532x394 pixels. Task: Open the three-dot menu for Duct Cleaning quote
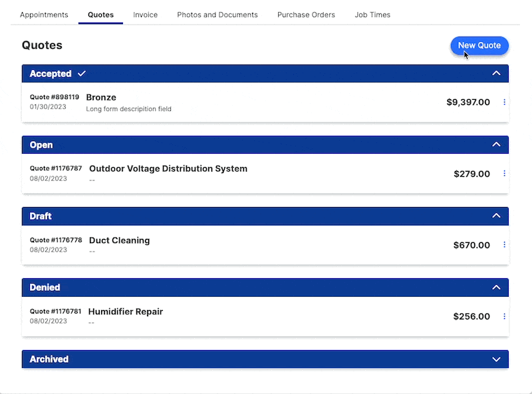pos(504,245)
